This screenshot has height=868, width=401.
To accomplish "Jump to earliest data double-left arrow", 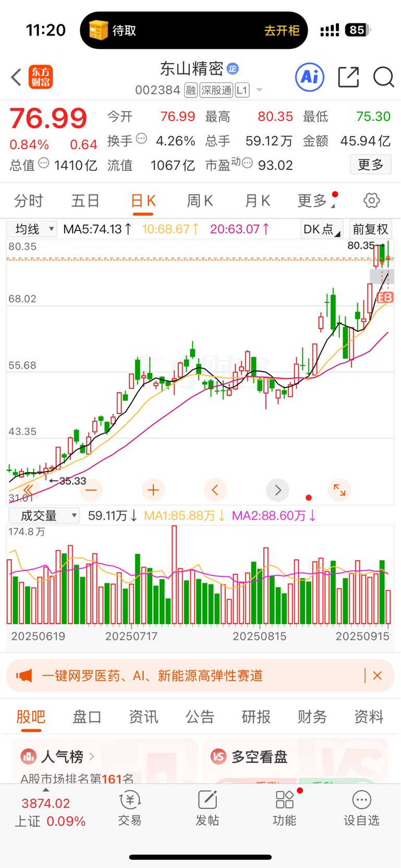I will click(28, 490).
